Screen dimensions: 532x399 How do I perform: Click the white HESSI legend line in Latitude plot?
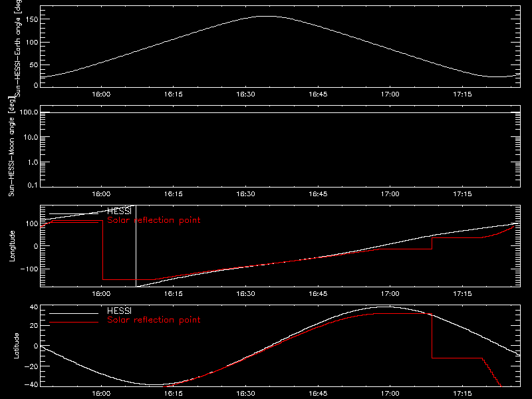click(x=74, y=313)
